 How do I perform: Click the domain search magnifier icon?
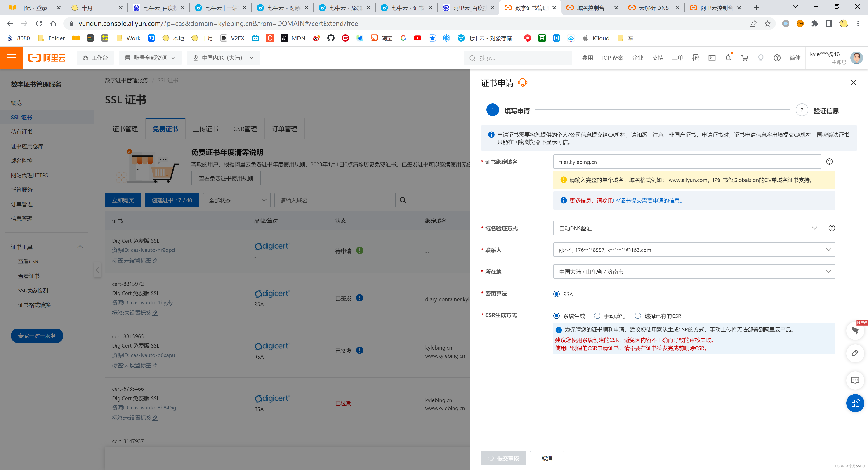click(403, 200)
